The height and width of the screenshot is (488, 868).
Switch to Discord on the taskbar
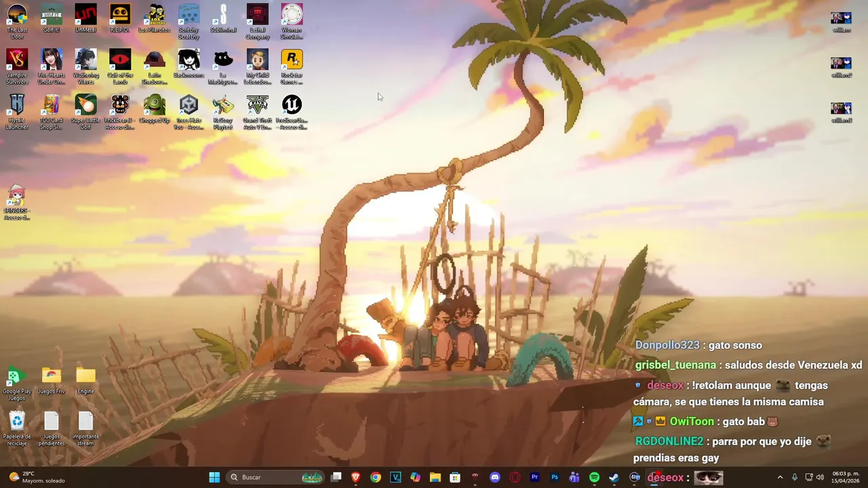tap(495, 477)
